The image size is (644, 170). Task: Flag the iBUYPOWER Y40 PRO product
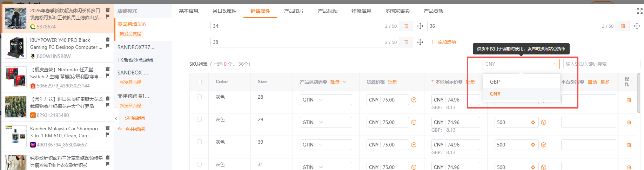tap(108, 46)
